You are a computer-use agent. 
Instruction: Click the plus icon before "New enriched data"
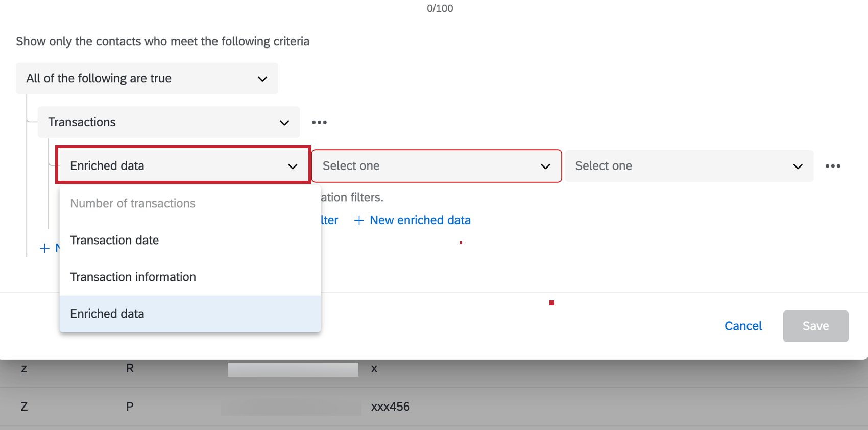point(359,220)
